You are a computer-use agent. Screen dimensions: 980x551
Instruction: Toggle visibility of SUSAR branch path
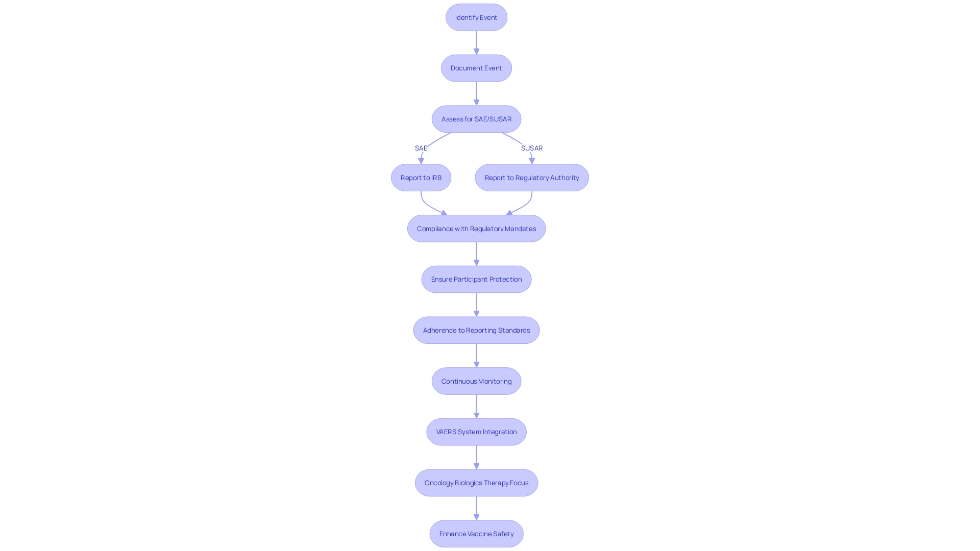click(x=532, y=147)
